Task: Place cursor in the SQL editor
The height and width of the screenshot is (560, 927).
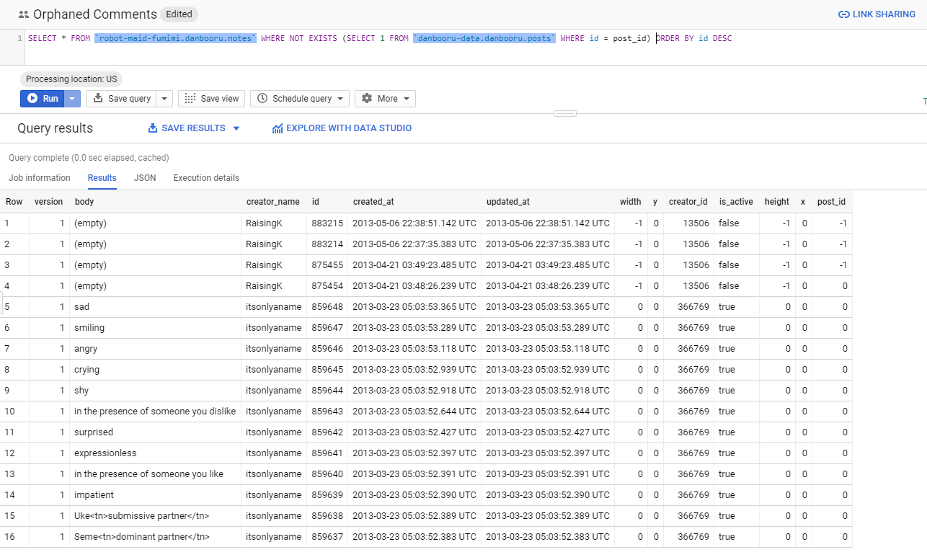Action: (x=433, y=38)
